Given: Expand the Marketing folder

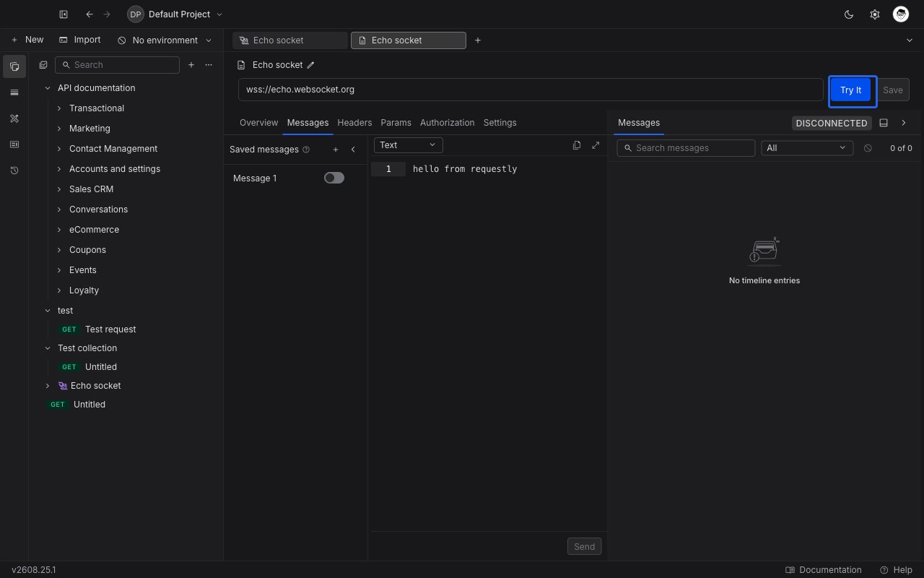Looking at the screenshot, I should pos(59,129).
